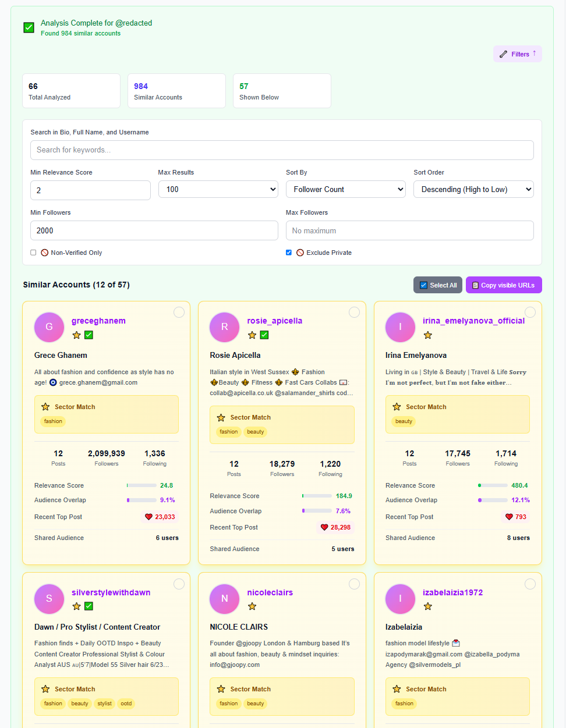Click the S avatar for silverstylewithdawn

click(x=49, y=599)
